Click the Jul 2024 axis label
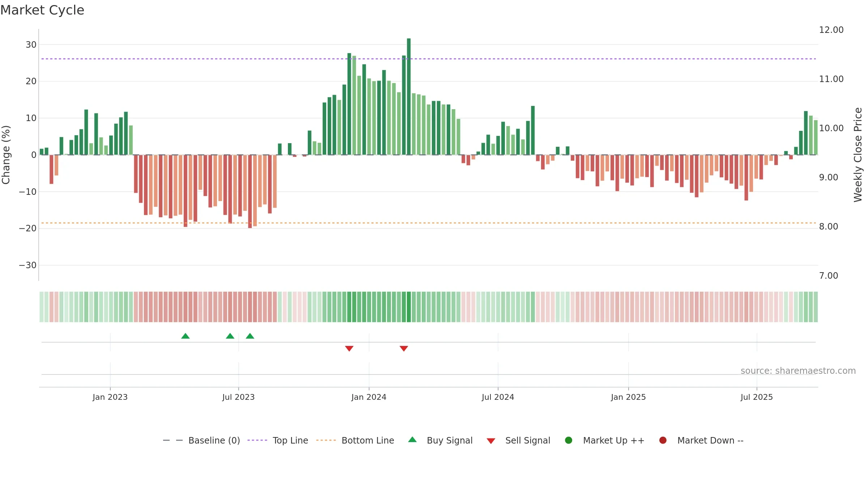The height and width of the screenshot is (488, 868). coord(498,397)
